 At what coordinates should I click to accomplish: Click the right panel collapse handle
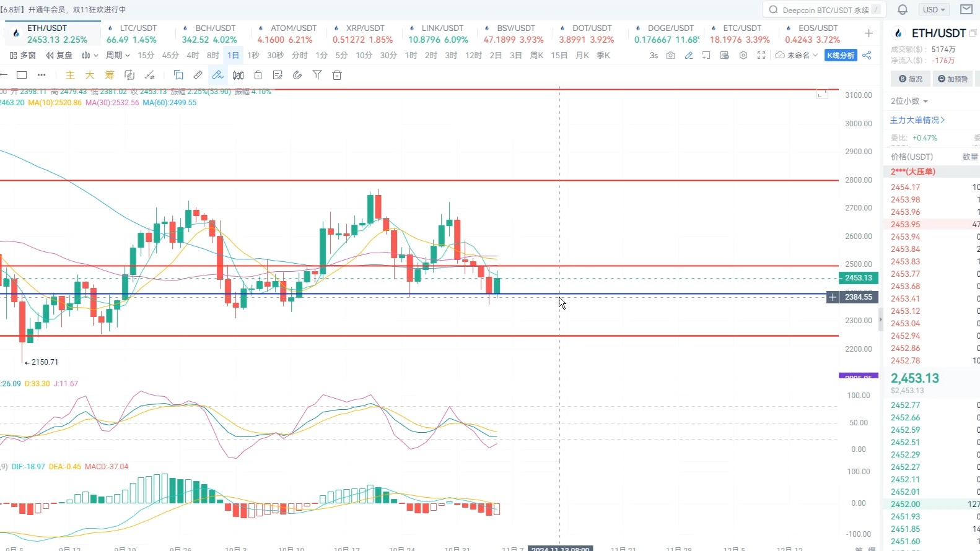pos(880,320)
